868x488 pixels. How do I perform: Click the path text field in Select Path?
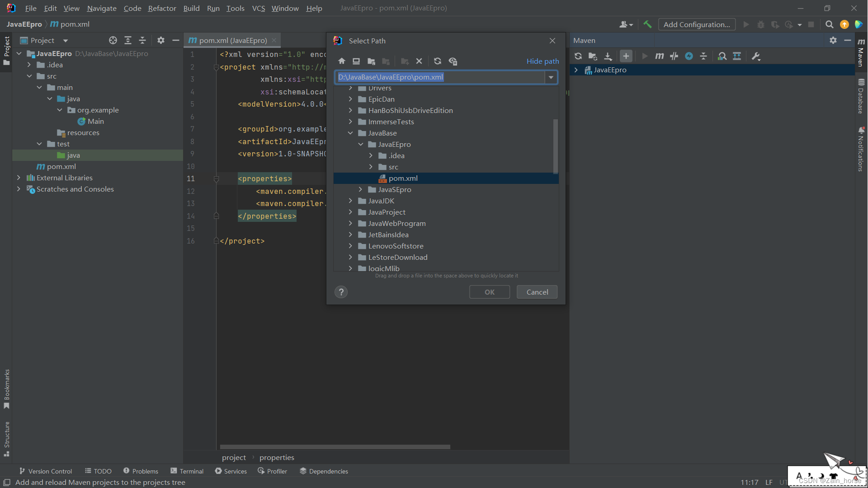(x=440, y=77)
